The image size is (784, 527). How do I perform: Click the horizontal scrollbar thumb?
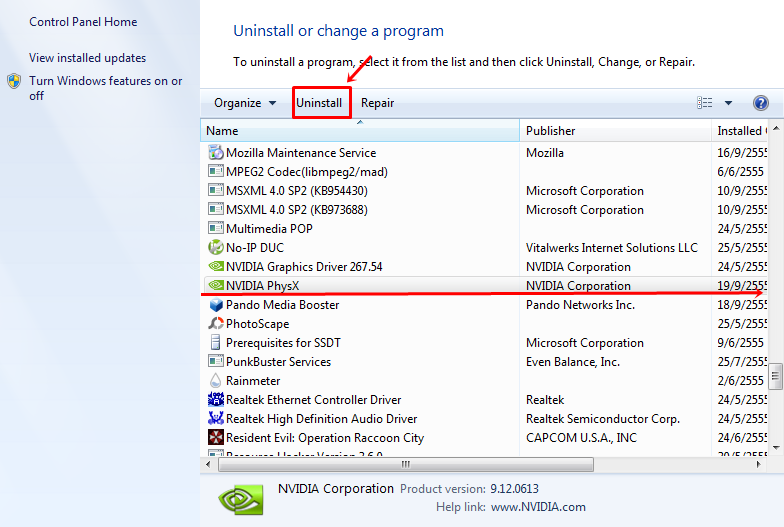tap(406, 464)
